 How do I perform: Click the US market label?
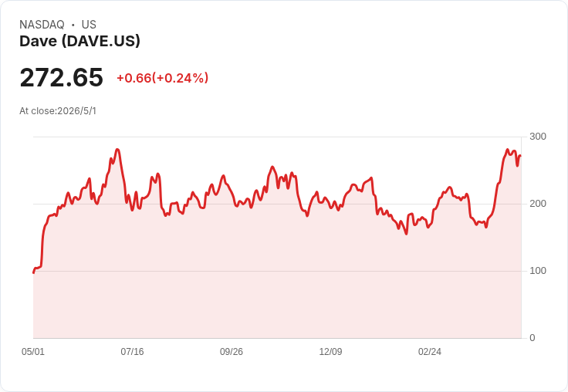tap(89, 25)
